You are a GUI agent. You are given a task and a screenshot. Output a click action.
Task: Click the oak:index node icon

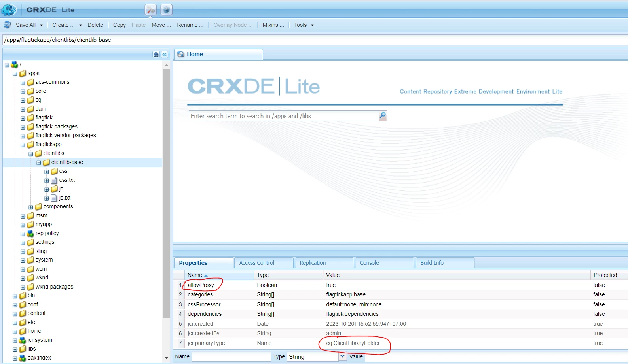[23, 358]
